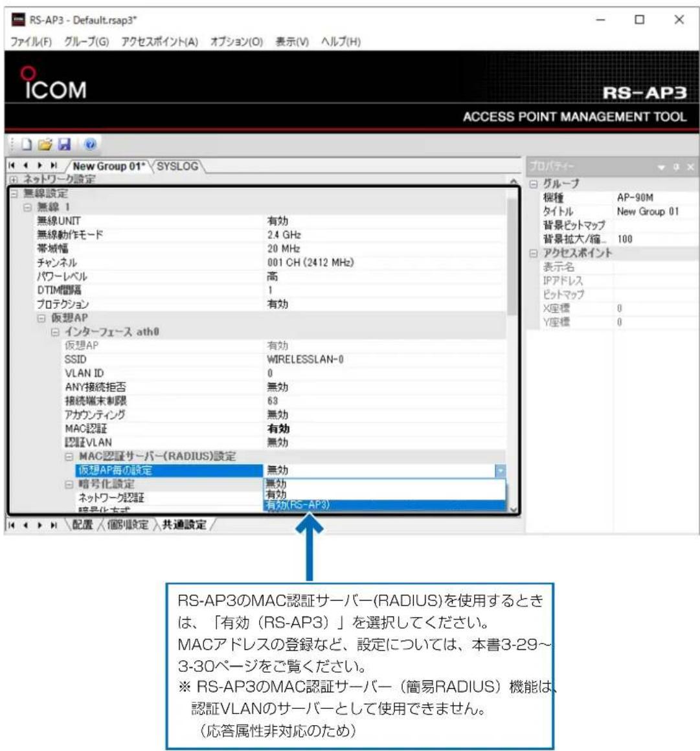Collapse MAC認証サーバー(RADIUS)設定 node
The height and width of the screenshot is (751, 700).
pyautogui.click(x=69, y=456)
